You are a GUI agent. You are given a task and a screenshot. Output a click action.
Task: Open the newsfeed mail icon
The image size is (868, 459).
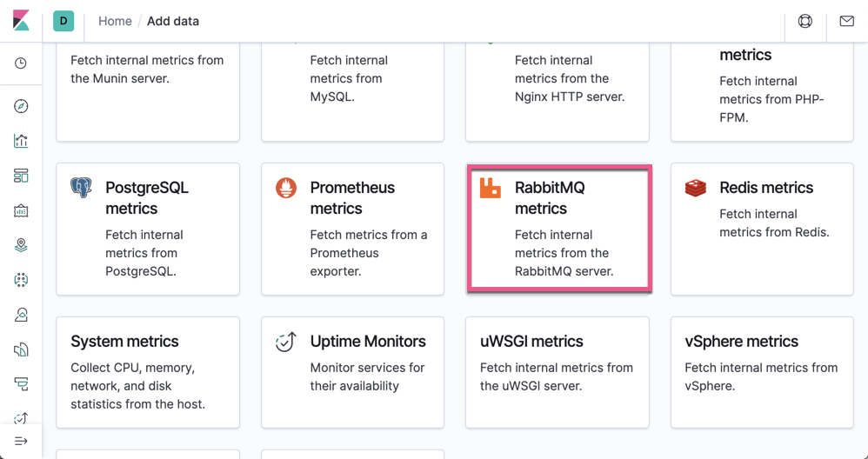pos(846,21)
